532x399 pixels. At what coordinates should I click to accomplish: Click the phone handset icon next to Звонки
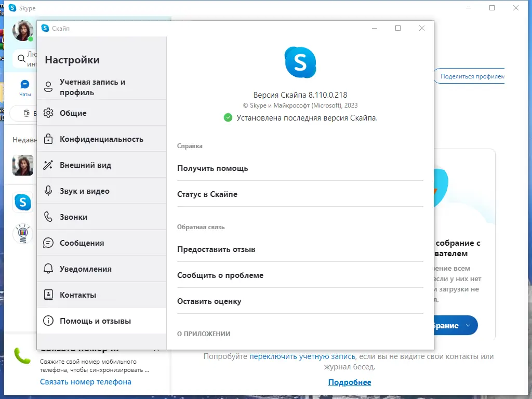[x=48, y=217]
